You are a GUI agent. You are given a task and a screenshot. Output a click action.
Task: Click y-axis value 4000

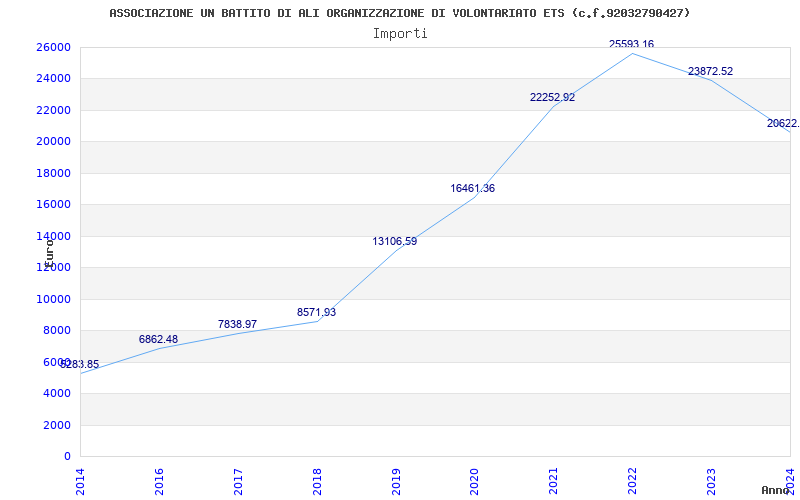(56, 393)
